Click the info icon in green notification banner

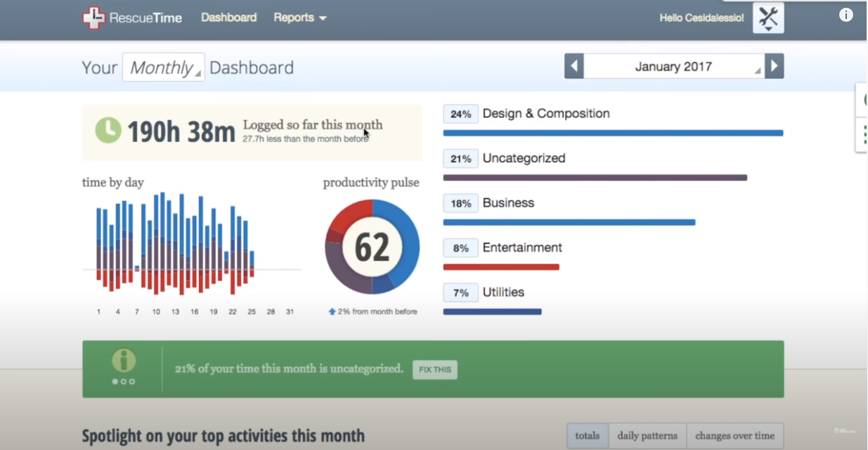[x=123, y=360]
